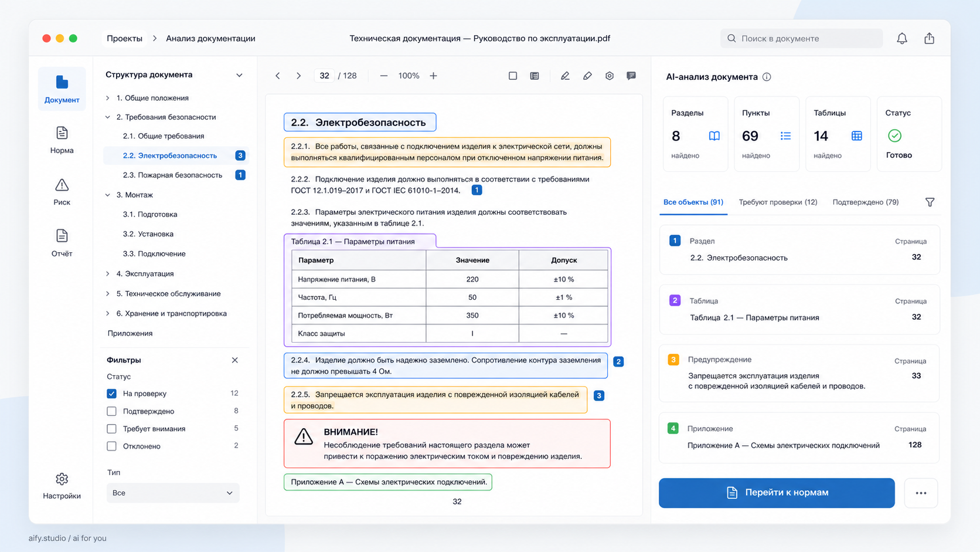Click Перейти к нормам button
The width and height of the screenshot is (980, 552).
777,493
